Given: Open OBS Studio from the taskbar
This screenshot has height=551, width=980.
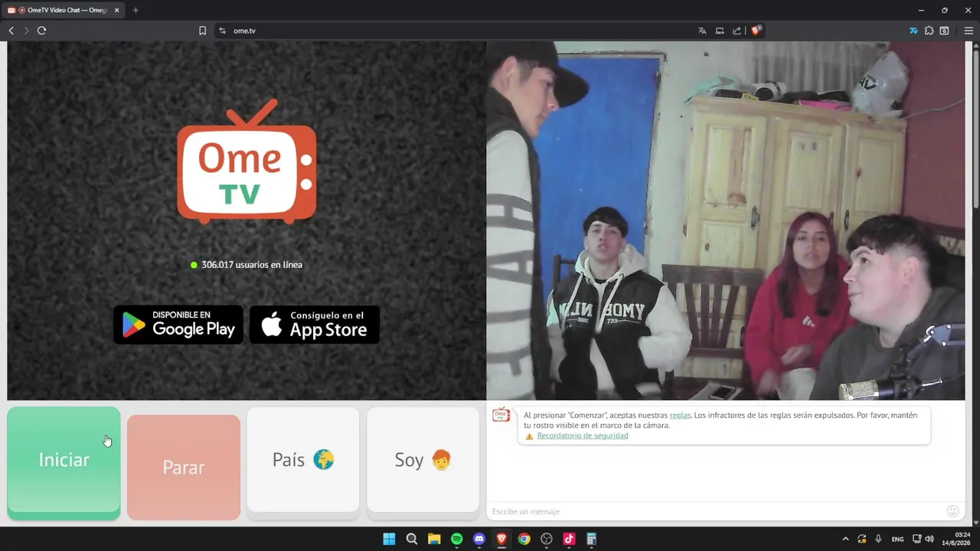Looking at the screenshot, I should click(x=547, y=539).
